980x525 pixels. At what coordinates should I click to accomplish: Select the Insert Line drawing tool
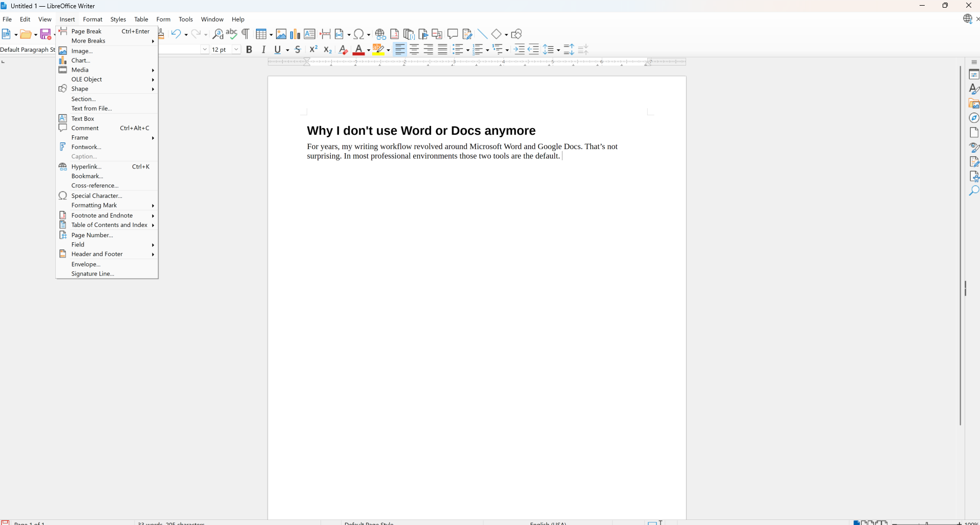(x=482, y=34)
